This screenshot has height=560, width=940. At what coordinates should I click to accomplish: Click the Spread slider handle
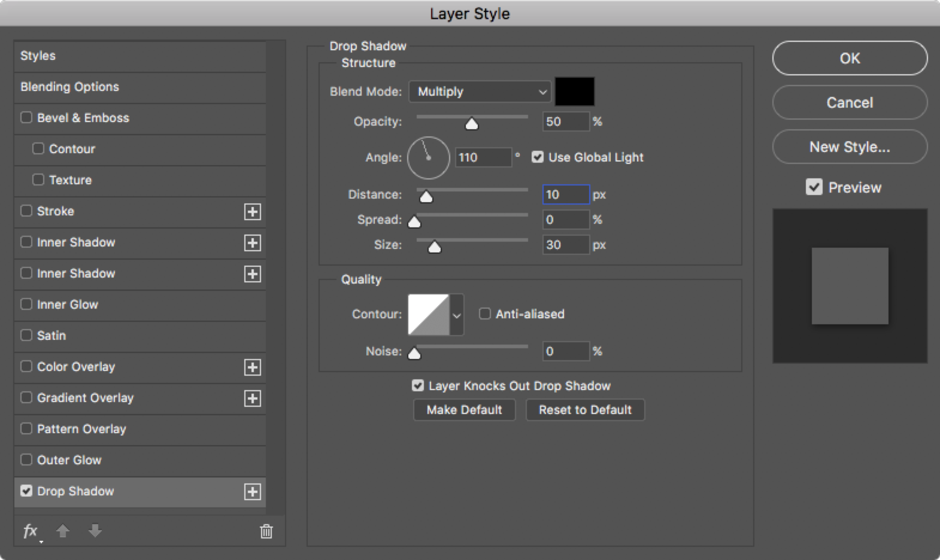(x=414, y=222)
